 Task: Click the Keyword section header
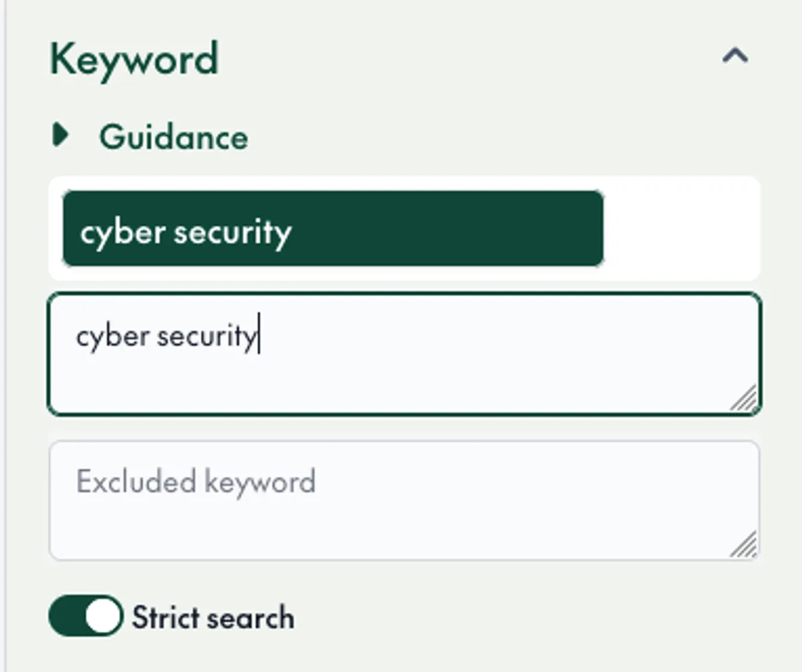click(135, 58)
